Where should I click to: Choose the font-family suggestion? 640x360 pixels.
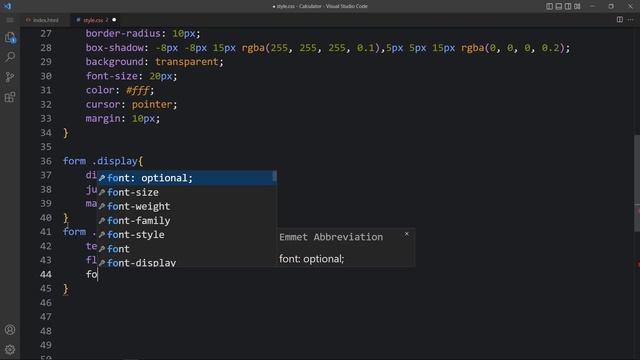coord(187,220)
